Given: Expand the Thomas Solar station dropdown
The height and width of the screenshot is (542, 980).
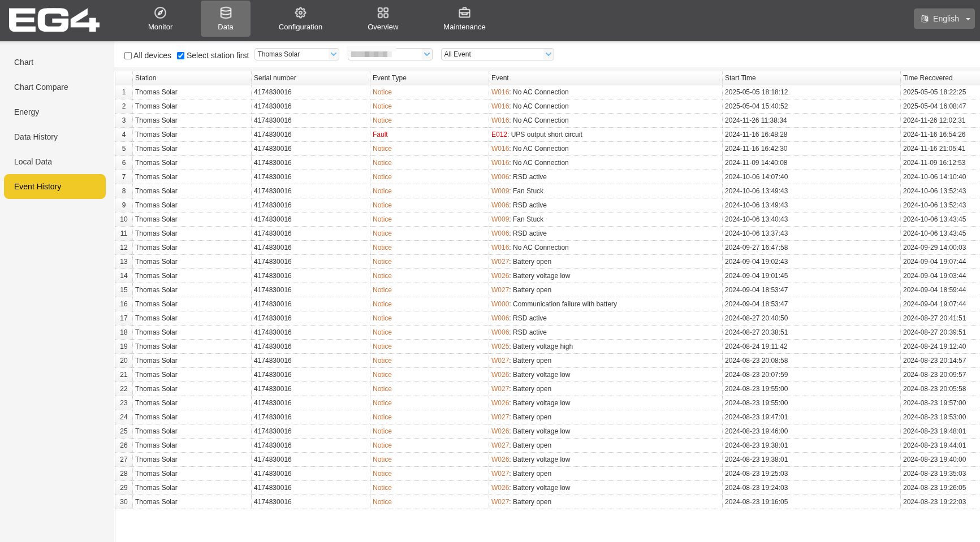Looking at the screenshot, I should point(297,54).
